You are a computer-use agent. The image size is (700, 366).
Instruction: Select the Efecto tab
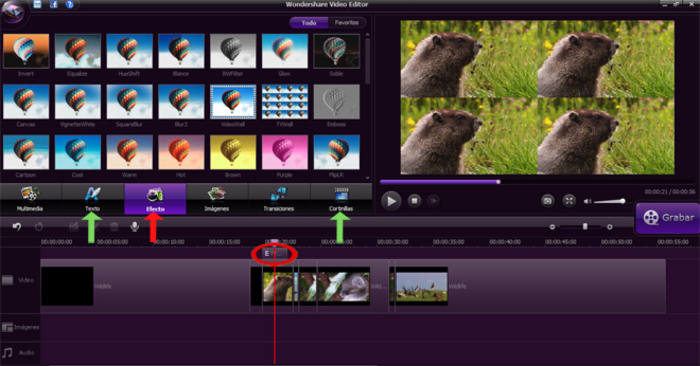coord(155,199)
